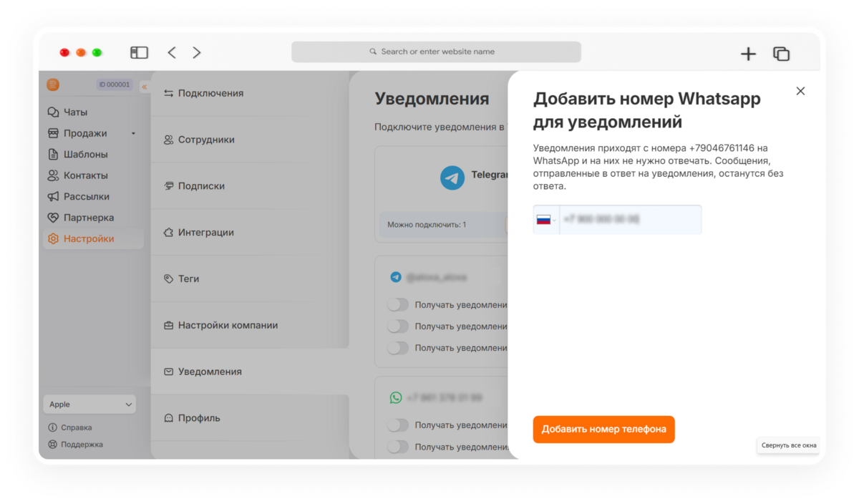Toggle first notification switch under WhatsApp number

[x=398, y=425]
